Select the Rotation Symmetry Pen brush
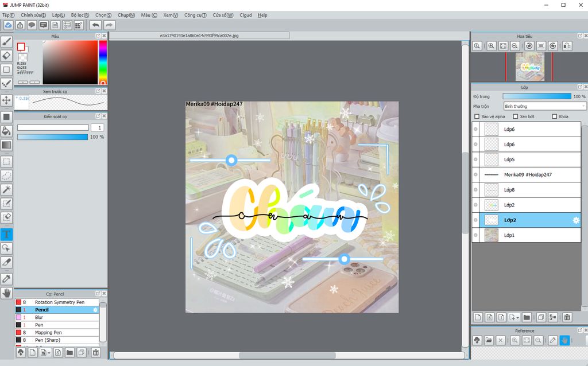Screen dimensions: 588x366 (x=57, y=302)
